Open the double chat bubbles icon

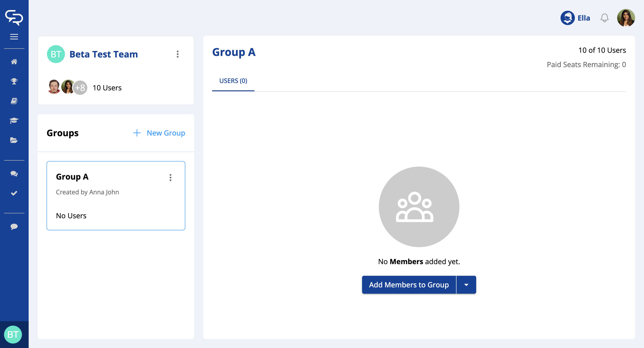click(14, 174)
